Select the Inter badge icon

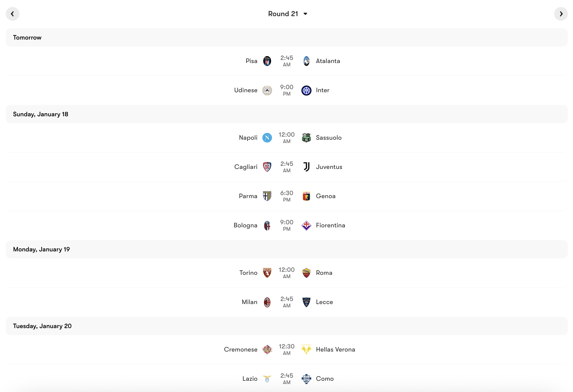(x=306, y=90)
